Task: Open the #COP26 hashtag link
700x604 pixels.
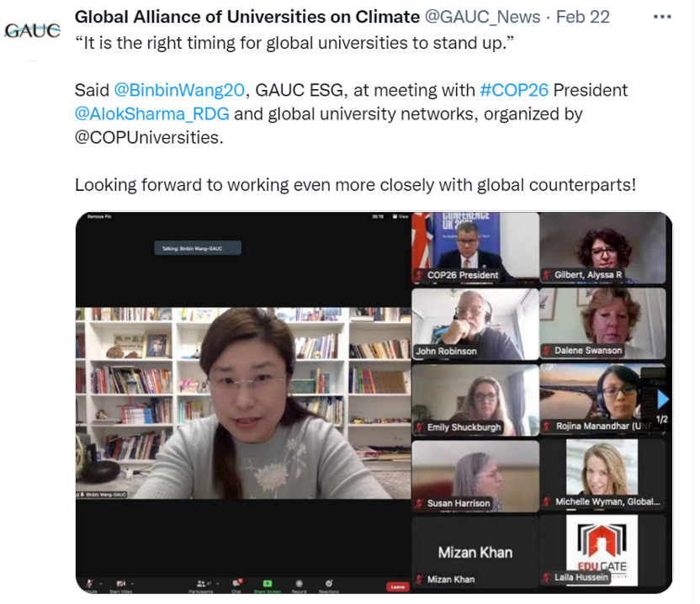Action: (x=514, y=90)
